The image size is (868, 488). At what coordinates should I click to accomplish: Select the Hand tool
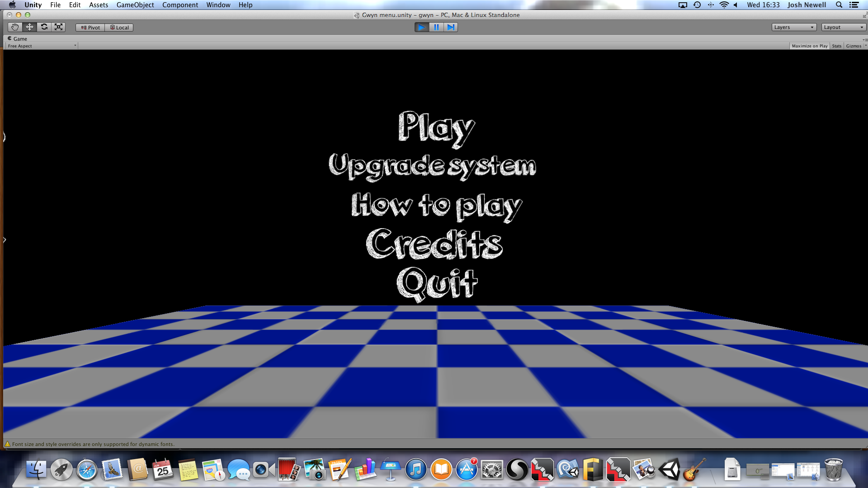[x=15, y=27]
